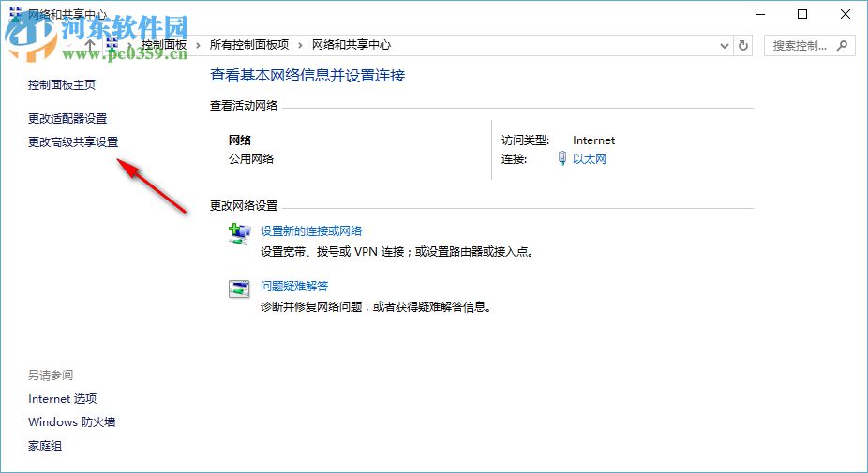
Task: Click the new connection setup icon
Action: (239, 234)
